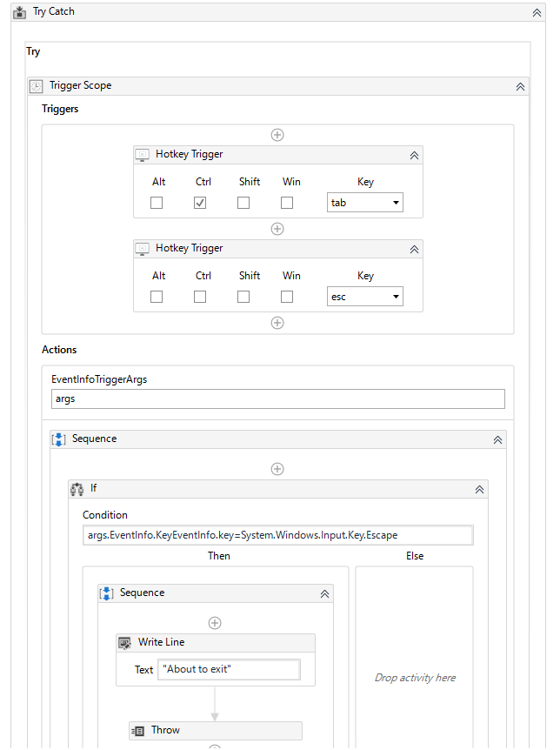
Task: Click the If Condition expression field
Action: pos(278,535)
